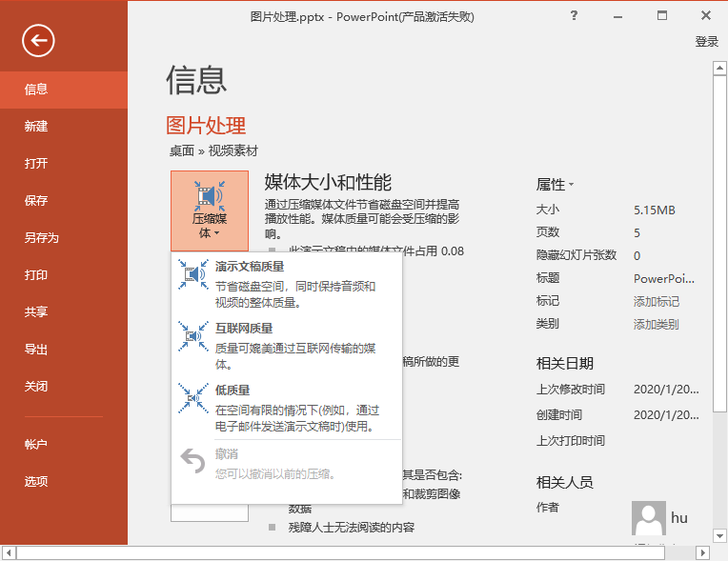Click the 媒体大小和性能 heading
The width and height of the screenshot is (728, 561).
tap(328, 182)
